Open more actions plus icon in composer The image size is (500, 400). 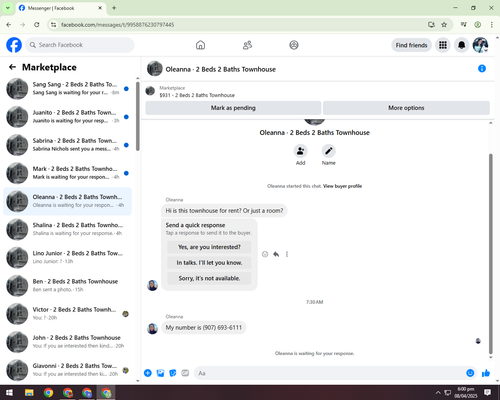148,373
